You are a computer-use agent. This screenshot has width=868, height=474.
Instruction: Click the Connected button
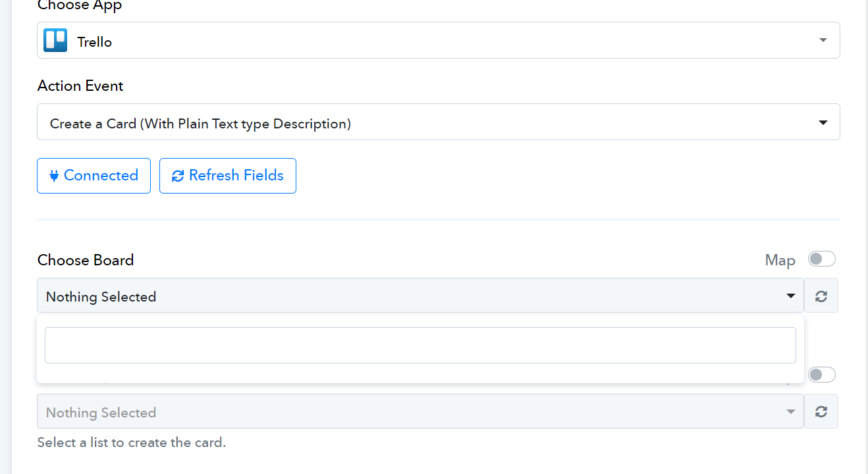coord(94,176)
